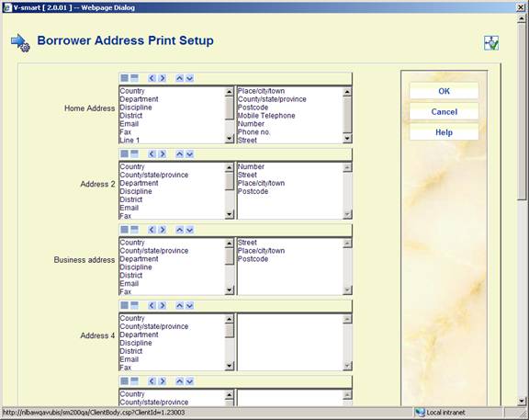The height and width of the screenshot is (420, 529).
Task: Select Street in Business address selected list
Action: 247,243
